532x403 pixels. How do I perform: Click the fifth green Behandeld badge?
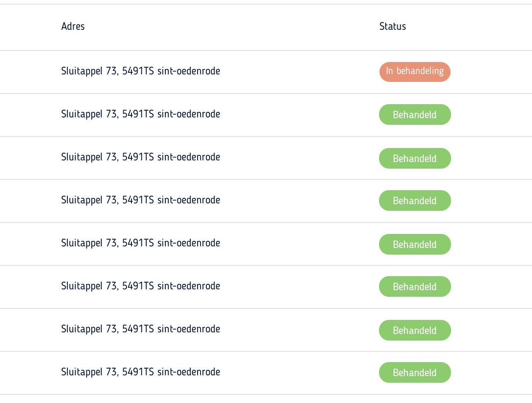(x=415, y=286)
